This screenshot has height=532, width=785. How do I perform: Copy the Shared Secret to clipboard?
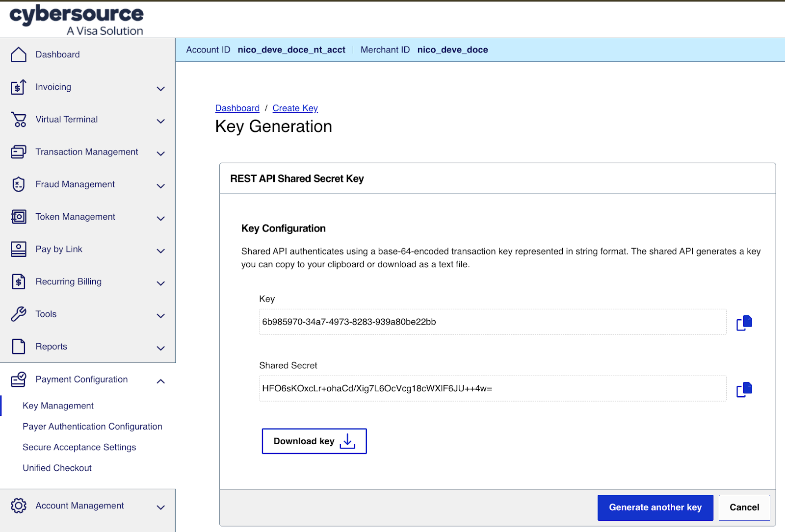click(x=744, y=389)
